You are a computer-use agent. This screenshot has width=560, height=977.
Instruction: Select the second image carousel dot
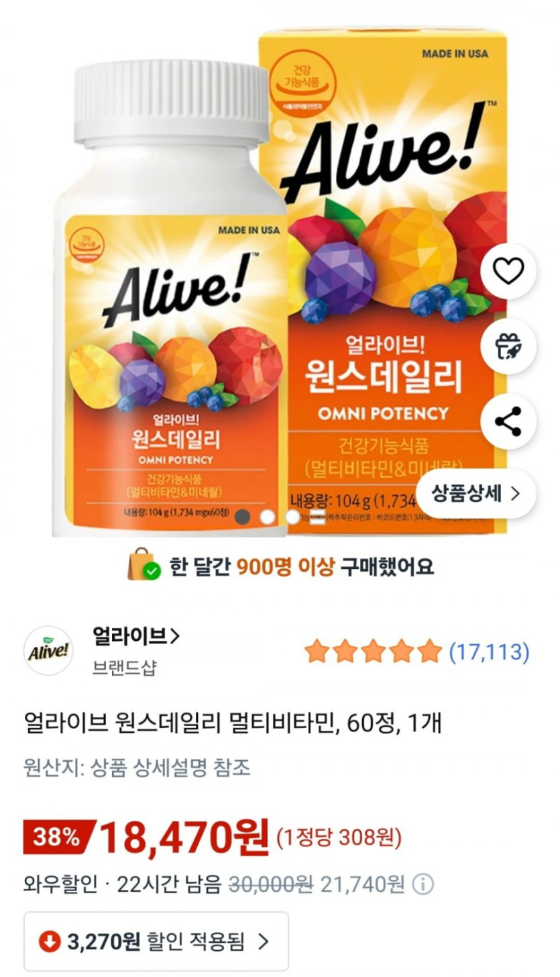tap(268, 517)
